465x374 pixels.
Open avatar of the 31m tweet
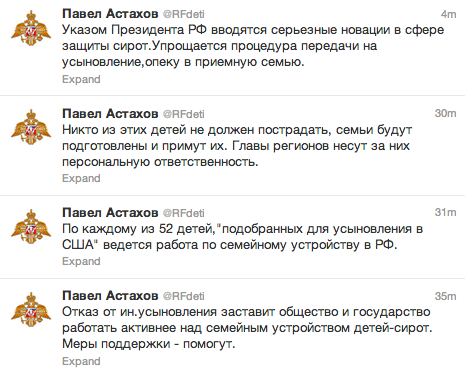31,227
